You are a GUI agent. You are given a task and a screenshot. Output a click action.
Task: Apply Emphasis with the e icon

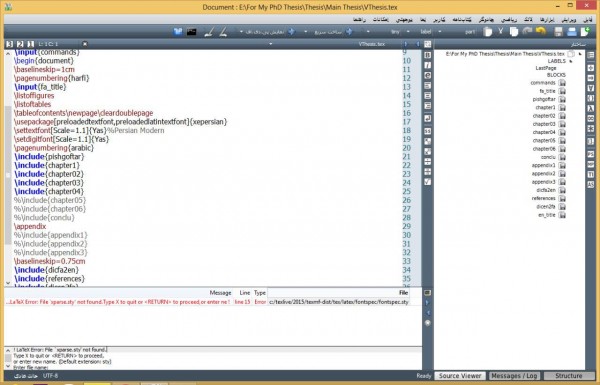(427, 75)
